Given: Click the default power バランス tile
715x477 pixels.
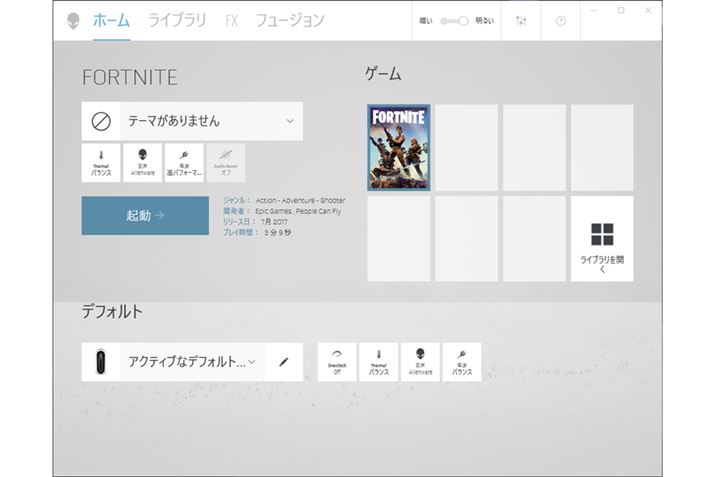Looking at the screenshot, I should (x=461, y=362).
